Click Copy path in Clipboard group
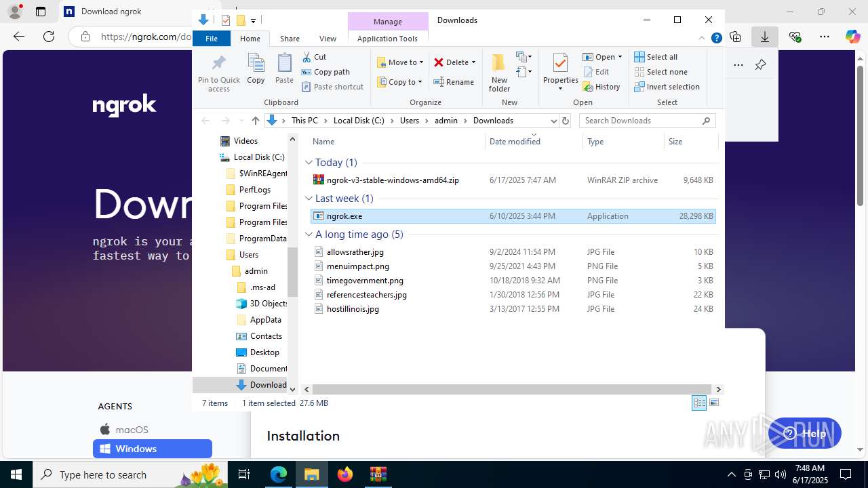Viewport: 868px width, 488px height. (x=325, y=72)
